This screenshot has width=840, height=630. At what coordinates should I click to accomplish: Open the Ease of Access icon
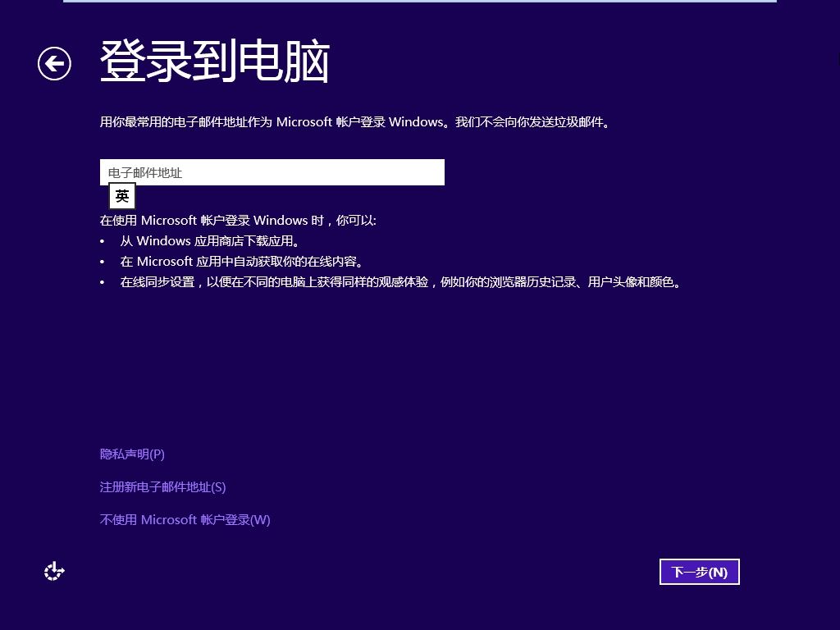point(54,571)
